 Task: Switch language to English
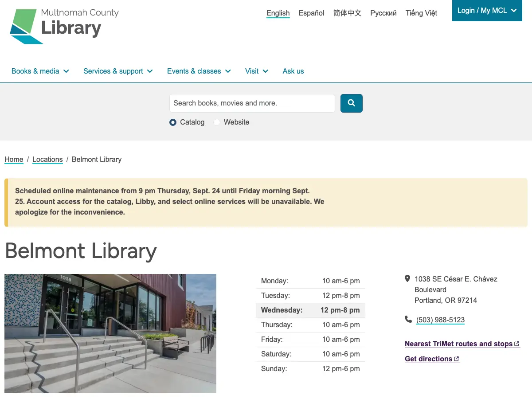[278, 13]
